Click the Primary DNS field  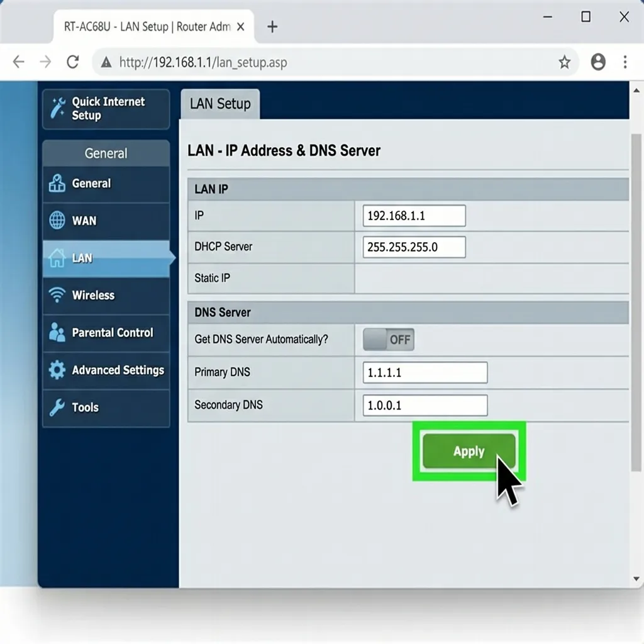[425, 372]
